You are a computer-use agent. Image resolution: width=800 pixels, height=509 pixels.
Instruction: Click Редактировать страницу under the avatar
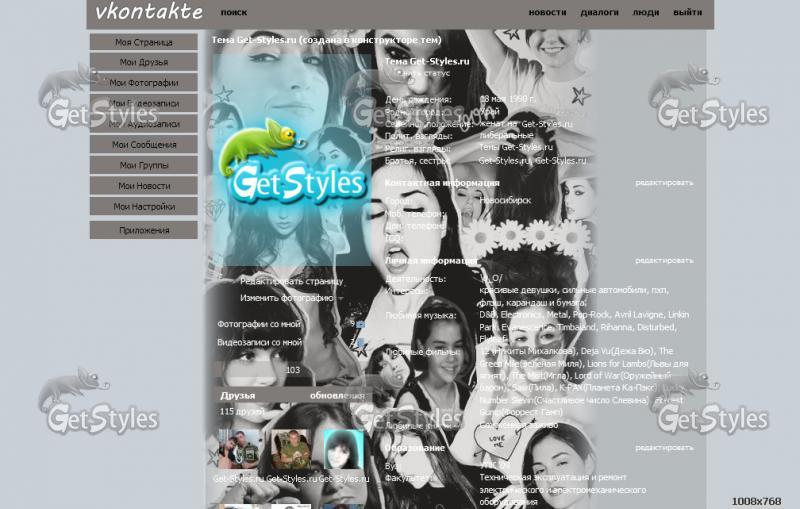point(292,282)
